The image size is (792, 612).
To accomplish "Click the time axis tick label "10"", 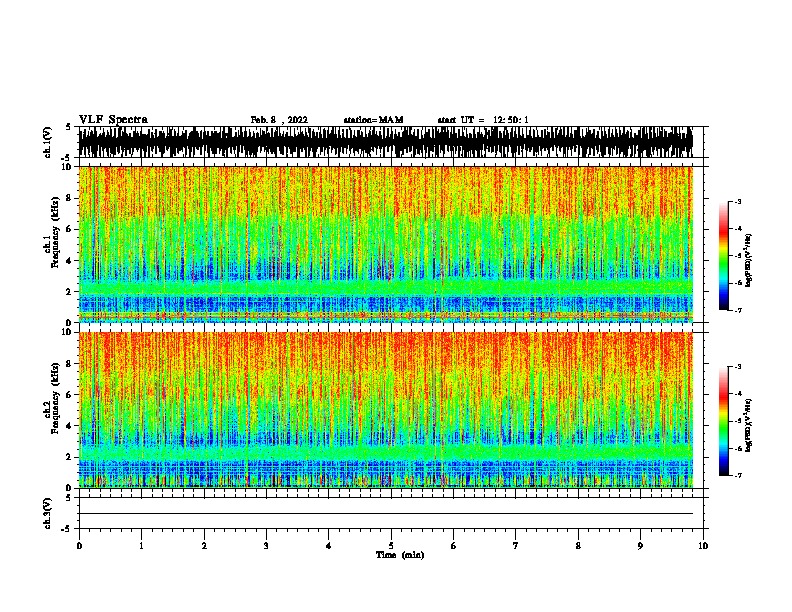I will click(703, 546).
